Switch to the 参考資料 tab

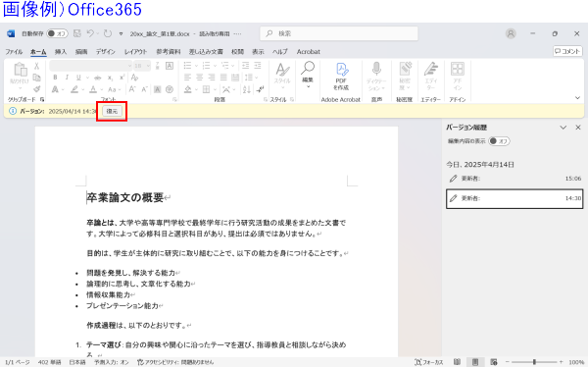(169, 52)
